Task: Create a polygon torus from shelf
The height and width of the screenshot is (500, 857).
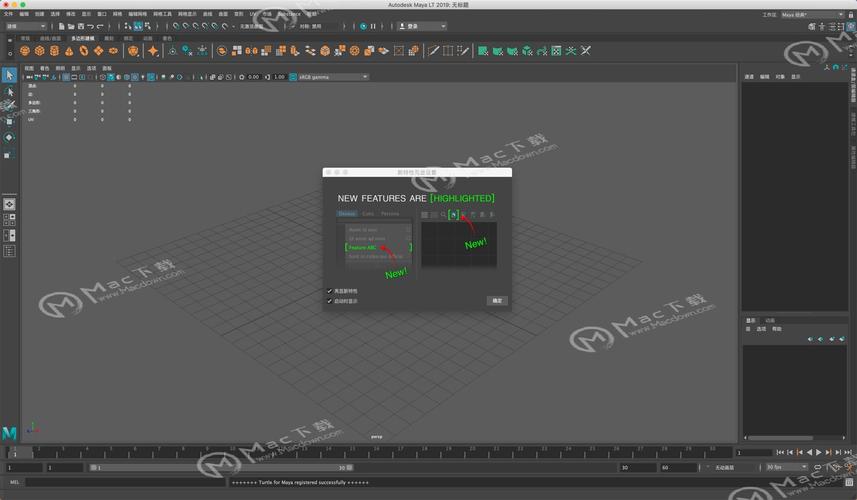Action: click(x=84, y=51)
